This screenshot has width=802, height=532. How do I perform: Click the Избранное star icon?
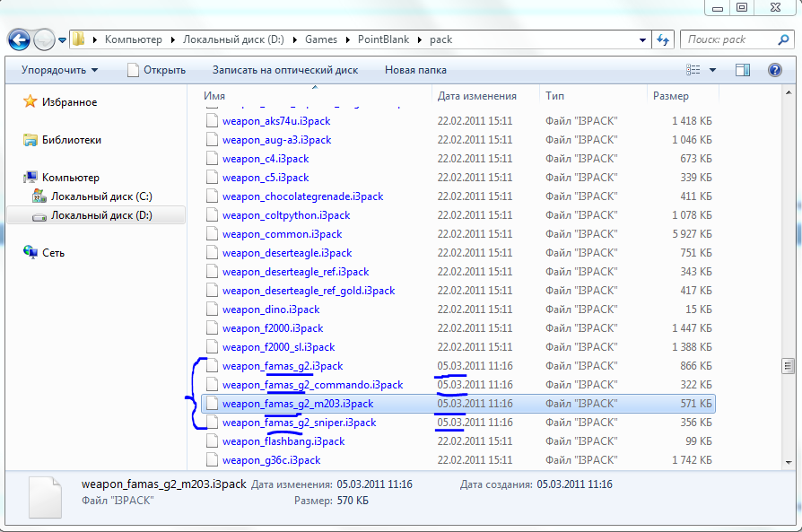pyautogui.click(x=31, y=101)
